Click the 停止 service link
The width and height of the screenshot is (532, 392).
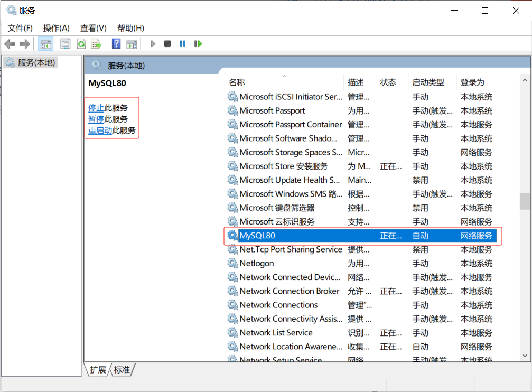[96, 108]
